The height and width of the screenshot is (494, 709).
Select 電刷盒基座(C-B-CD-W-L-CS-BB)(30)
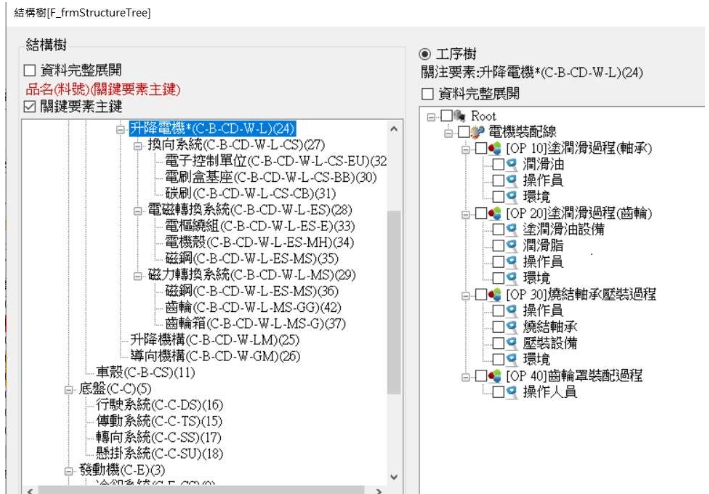coord(270,177)
